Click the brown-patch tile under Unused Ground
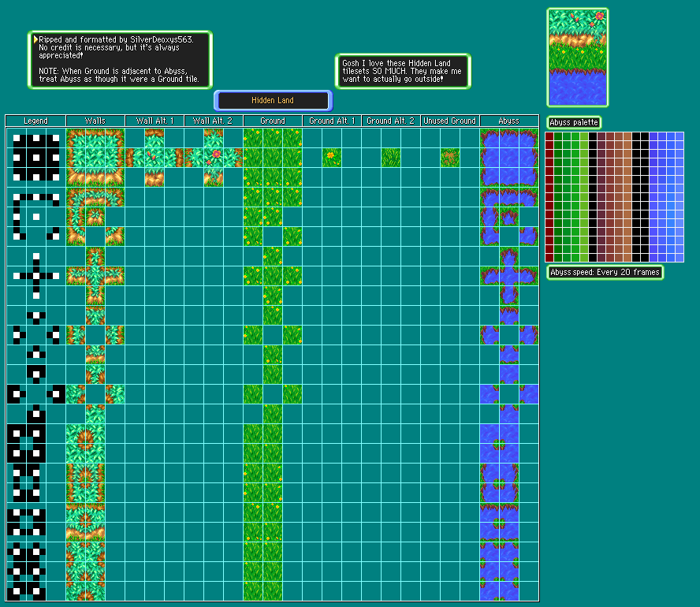Image resolution: width=700 pixels, height=607 pixels. [450, 158]
